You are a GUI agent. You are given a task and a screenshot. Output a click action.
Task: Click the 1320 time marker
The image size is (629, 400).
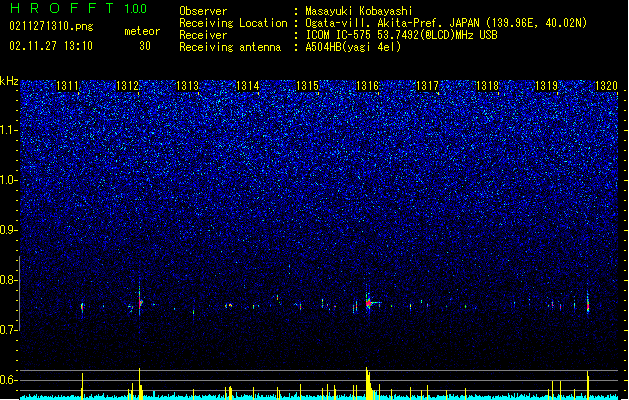pyautogui.click(x=606, y=86)
